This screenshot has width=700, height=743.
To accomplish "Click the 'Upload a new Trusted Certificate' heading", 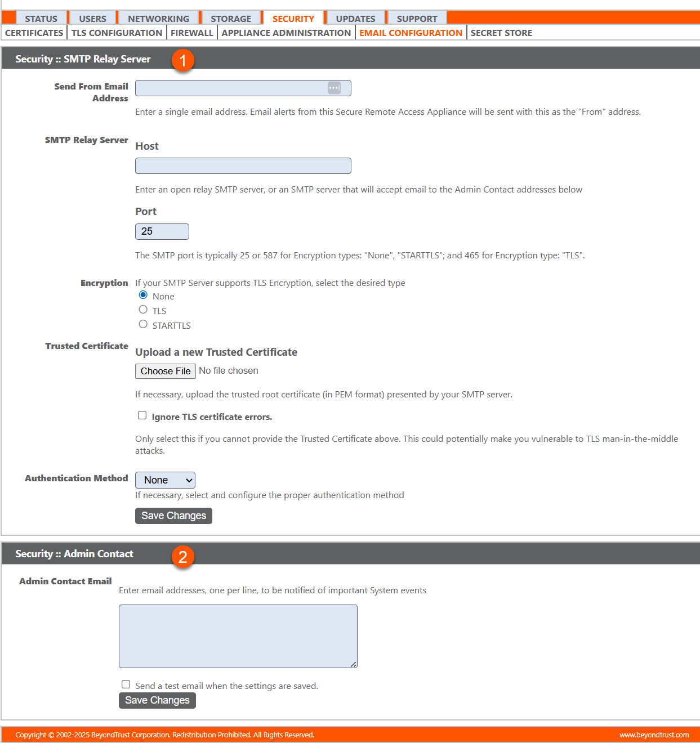I will pyautogui.click(x=216, y=352).
